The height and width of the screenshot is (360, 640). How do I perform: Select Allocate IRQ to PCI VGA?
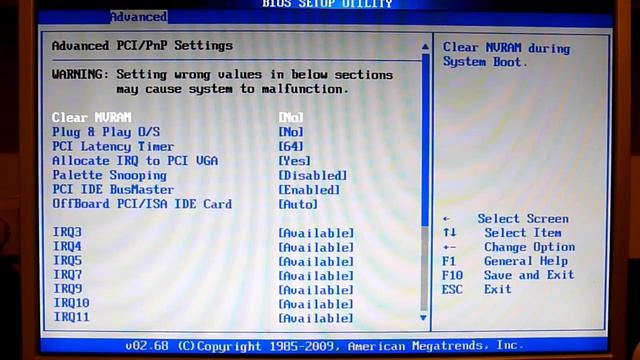(x=135, y=161)
